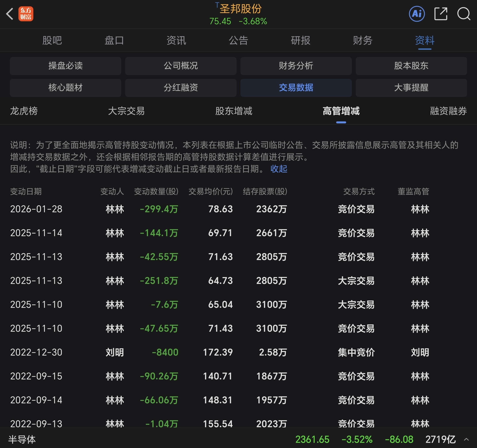Select the 股本股东 button
Viewport: 477px width, 448px height.
click(411, 66)
